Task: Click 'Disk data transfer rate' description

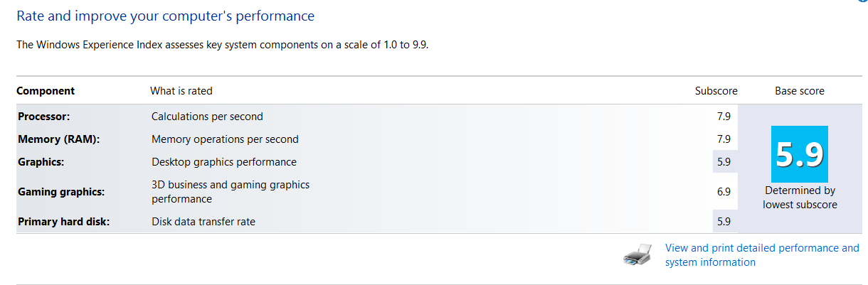Action: [x=203, y=222]
